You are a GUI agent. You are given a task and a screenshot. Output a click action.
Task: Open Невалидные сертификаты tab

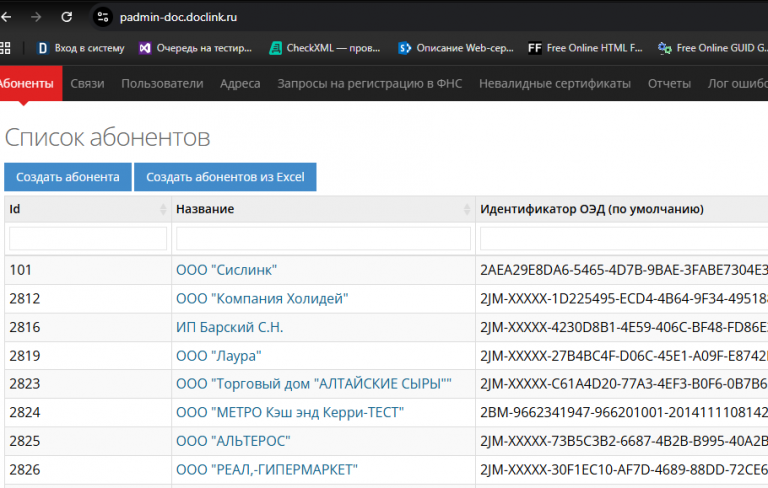[555, 84]
